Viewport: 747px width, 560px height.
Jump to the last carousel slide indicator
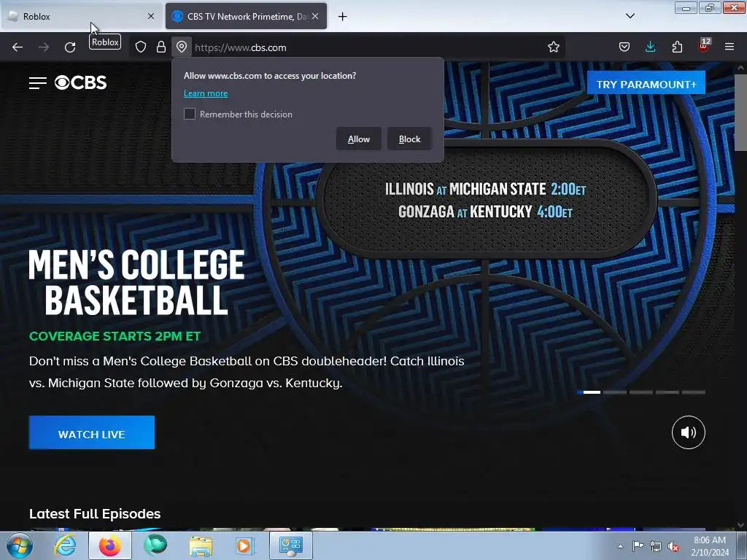tap(694, 392)
